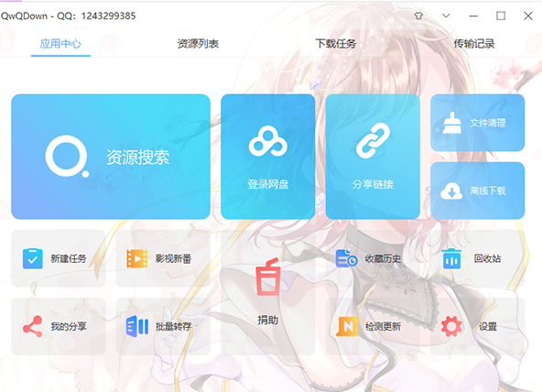This screenshot has width=542, height=392.
Task: Click the 分享链接 chain link icon
Action: tap(373, 141)
